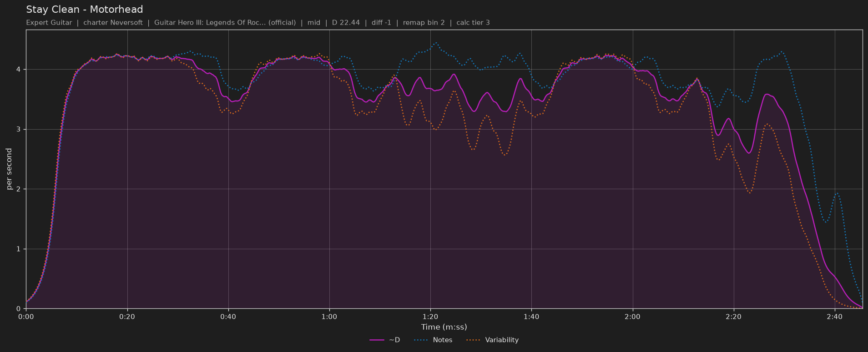Click the y-axis tick label '3'

[19, 130]
